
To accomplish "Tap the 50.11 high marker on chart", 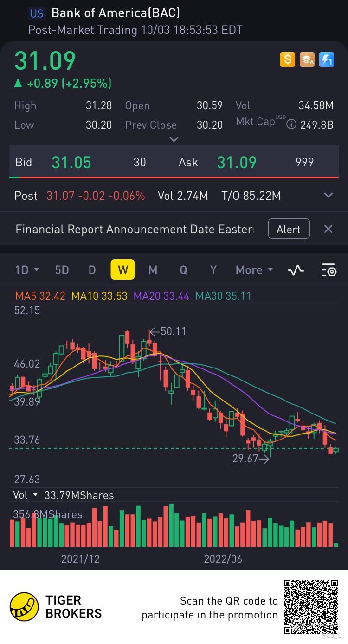I will tap(168, 331).
